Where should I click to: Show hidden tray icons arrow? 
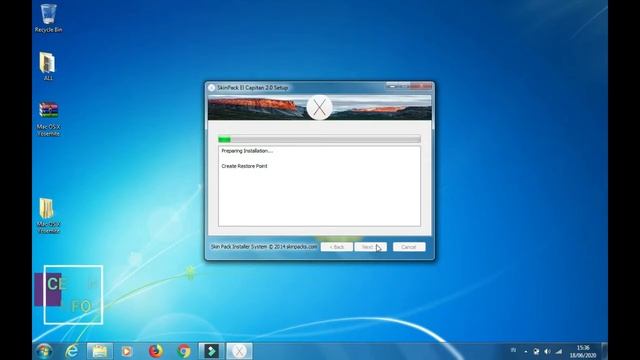click(x=526, y=351)
